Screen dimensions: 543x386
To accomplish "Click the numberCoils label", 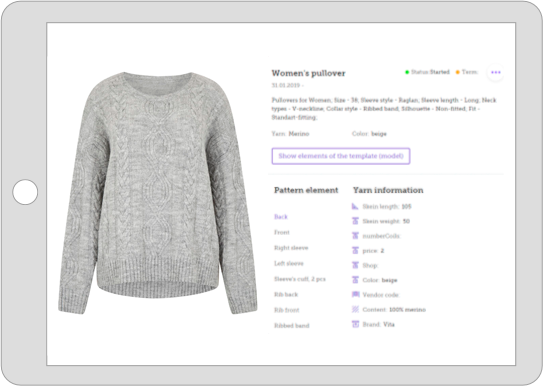I will [381, 236].
